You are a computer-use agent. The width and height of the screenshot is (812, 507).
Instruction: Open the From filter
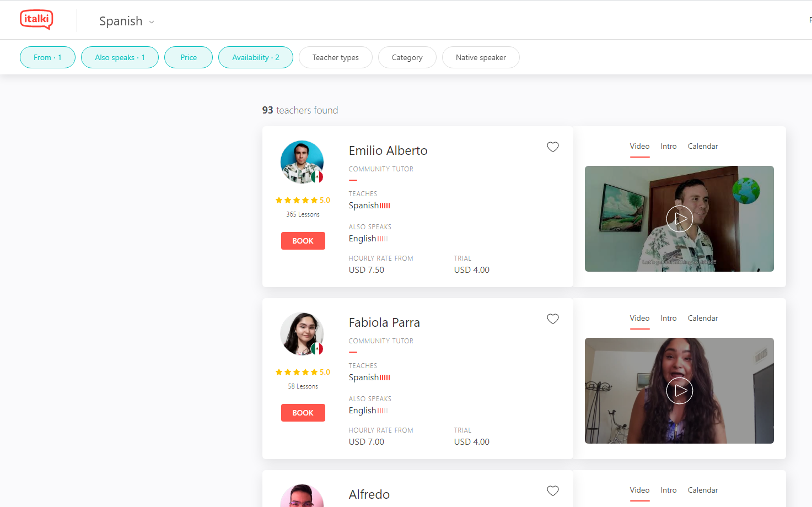click(x=47, y=57)
